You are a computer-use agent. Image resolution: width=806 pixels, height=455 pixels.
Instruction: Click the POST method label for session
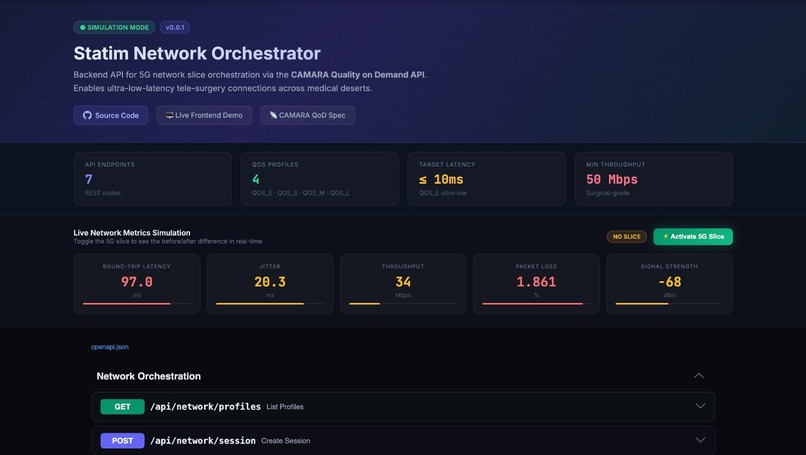tap(122, 441)
